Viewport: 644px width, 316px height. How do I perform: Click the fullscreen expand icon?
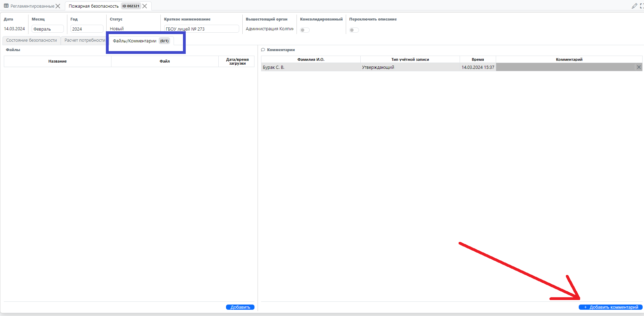tap(642, 6)
